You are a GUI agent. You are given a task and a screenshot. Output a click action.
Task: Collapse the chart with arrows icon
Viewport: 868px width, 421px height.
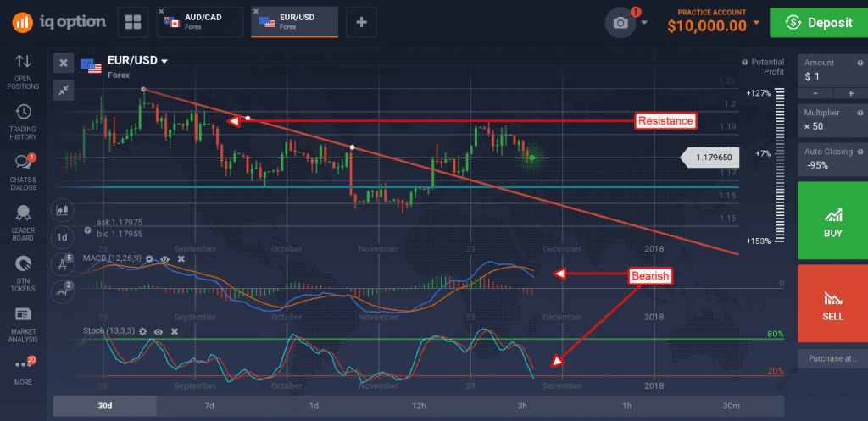[64, 90]
